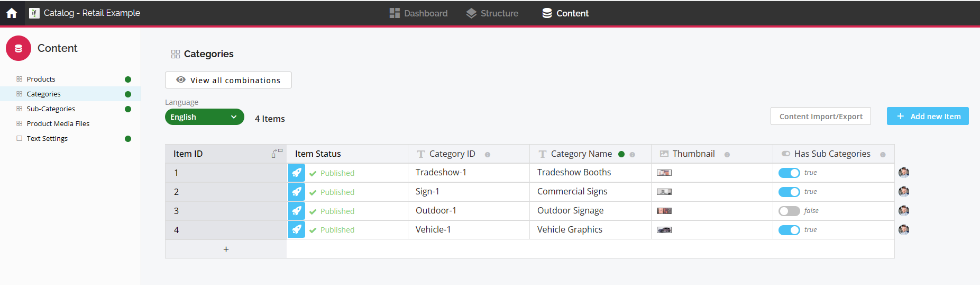Open the English language dropdown
Viewport: 980px width, 285px height.
pos(204,117)
